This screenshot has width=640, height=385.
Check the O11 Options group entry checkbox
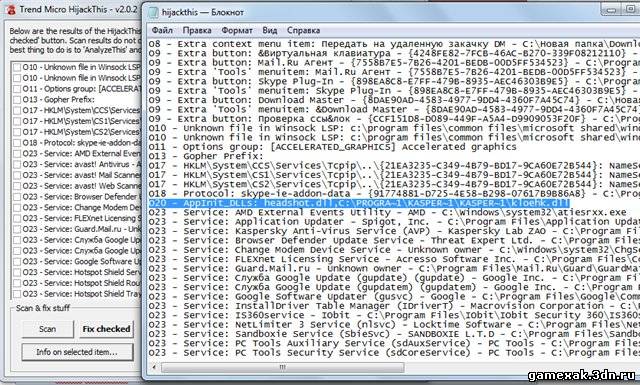[x=17, y=89]
